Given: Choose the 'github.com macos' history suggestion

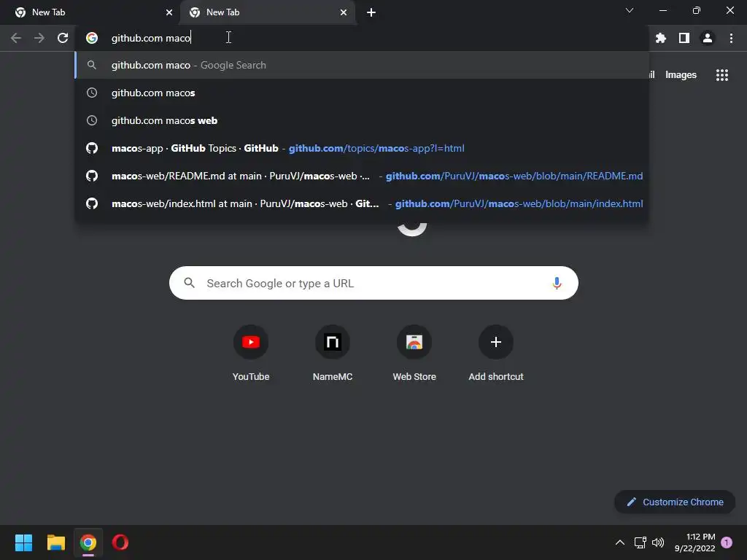Looking at the screenshot, I should click(x=362, y=93).
